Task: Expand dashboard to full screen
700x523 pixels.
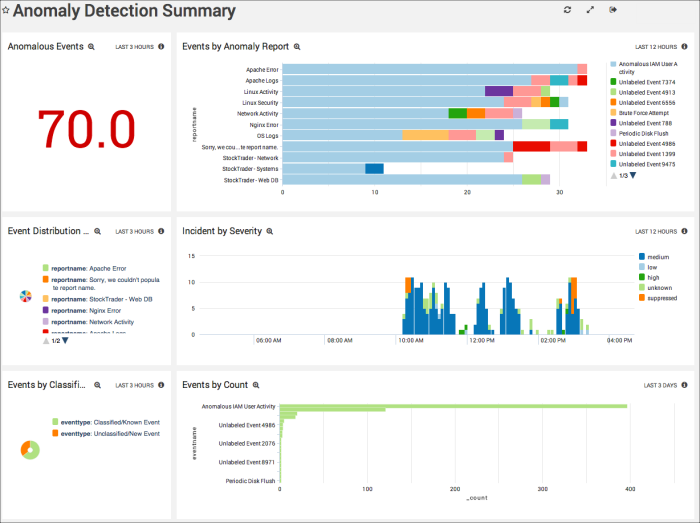Action: tap(590, 10)
